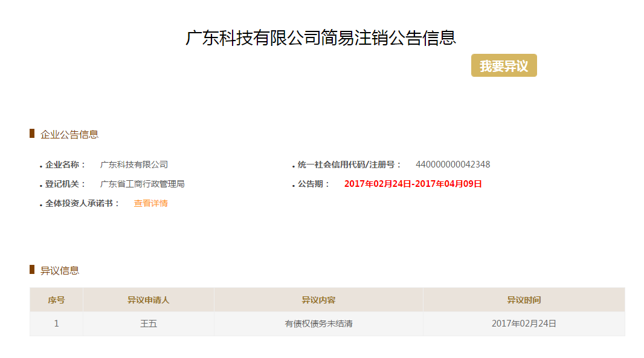
Task: Select the applicant cell 王五
Action: point(148,324)
